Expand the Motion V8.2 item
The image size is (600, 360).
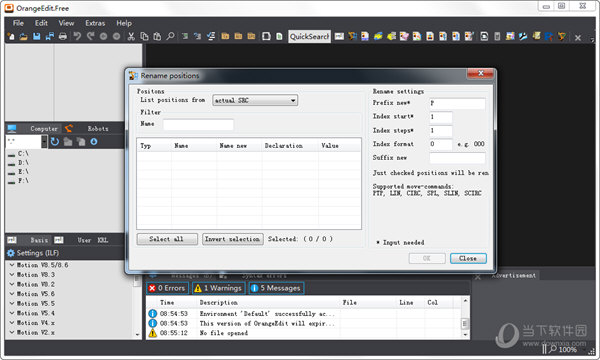(11, 284)
